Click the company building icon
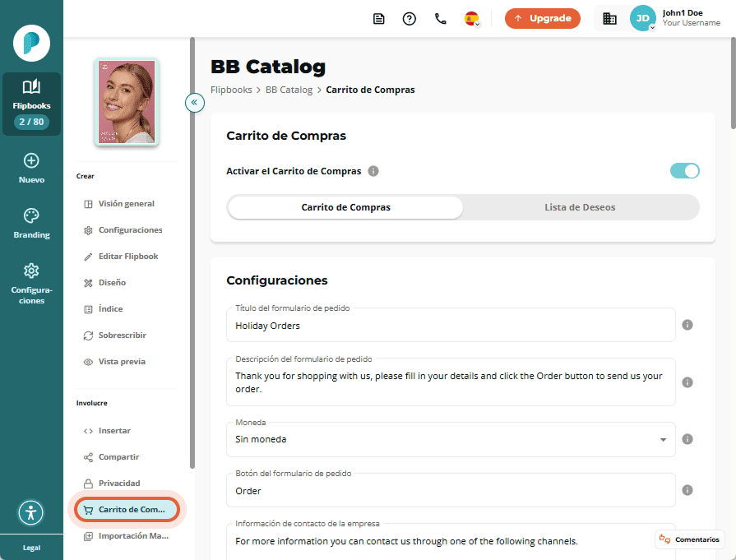 tap(609, 19)
